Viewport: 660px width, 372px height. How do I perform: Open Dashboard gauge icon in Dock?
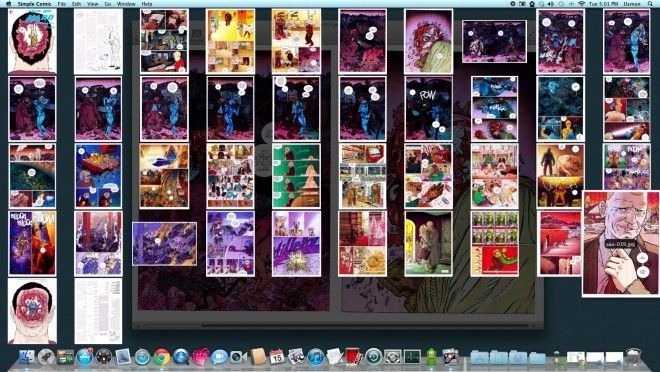pyautogui.click(x=104, y=357)
